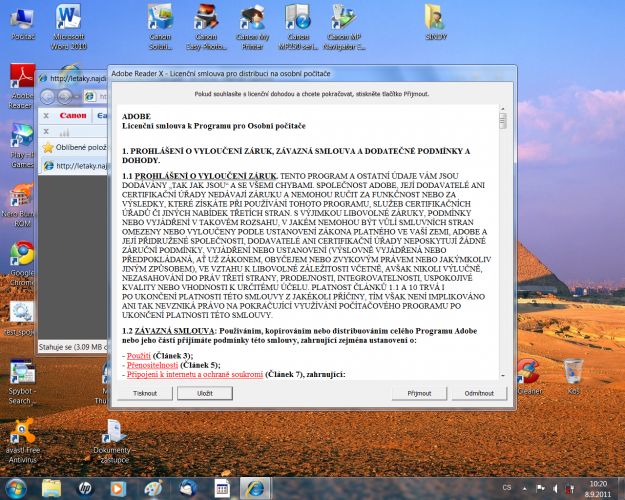Open Canon My Printer shortcut
Image resolution: width=625 pixels, height=500 pixels.
tap(252, 27)
